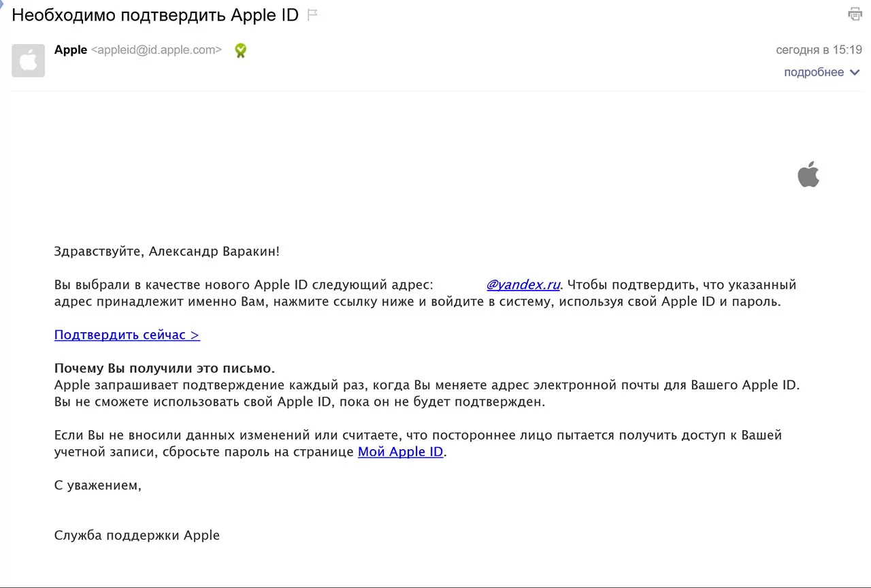871x588 pixels.
Task: Click the Apple logo in email body
Action: point(808,174)
